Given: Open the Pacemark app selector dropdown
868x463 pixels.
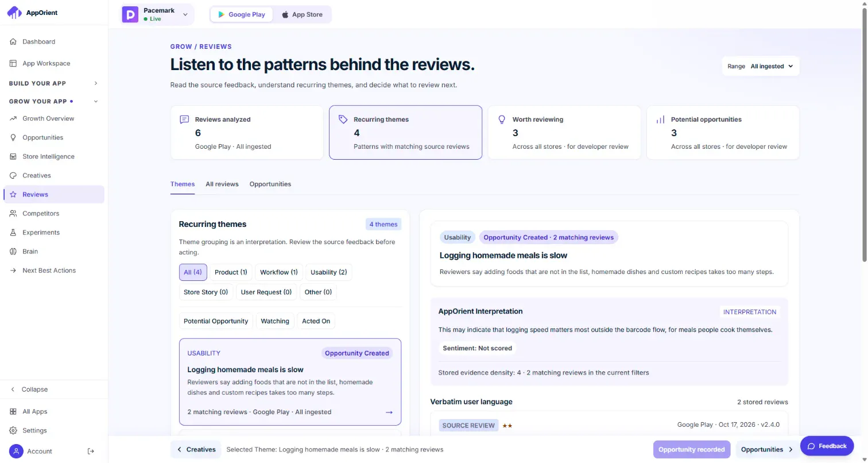Looking at the screenshot, I should pyautogui.click(x=157, y=14).
